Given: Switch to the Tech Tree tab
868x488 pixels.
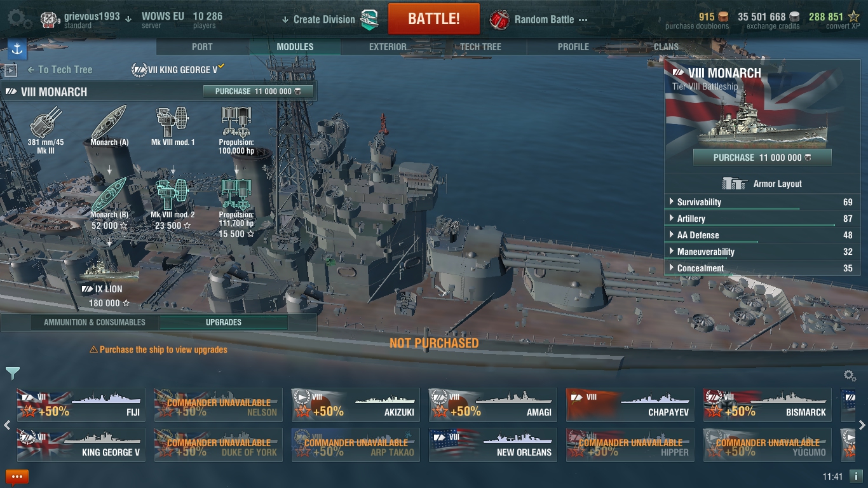Looking at the screenshot, I should pyautogui.click(x=480, y=47).
